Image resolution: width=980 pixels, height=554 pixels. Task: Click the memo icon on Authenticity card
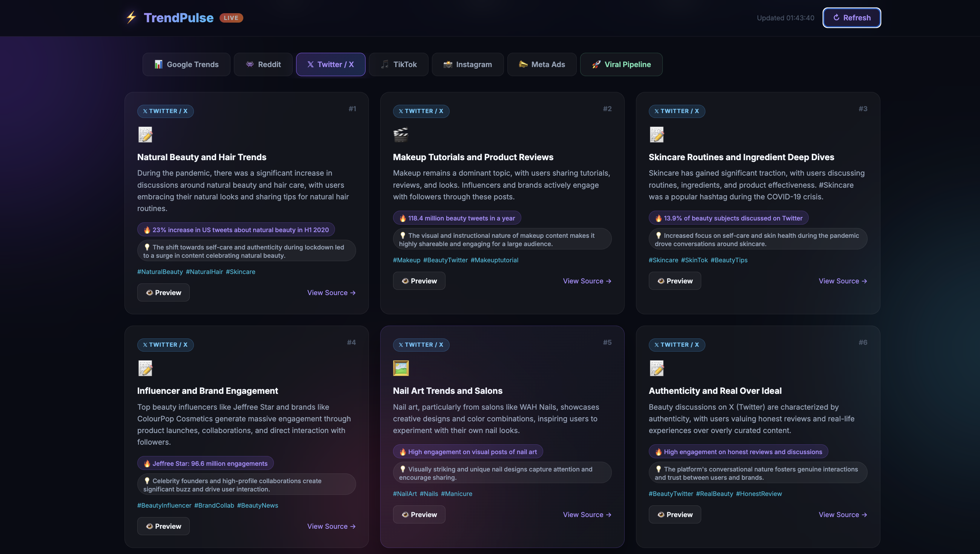click(656, 368)
